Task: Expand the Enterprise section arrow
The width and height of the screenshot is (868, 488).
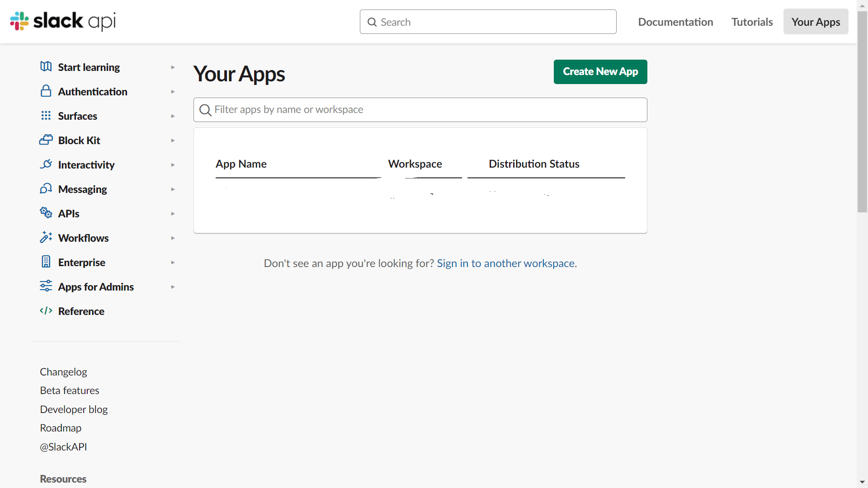Action: [x=173, y=263]
